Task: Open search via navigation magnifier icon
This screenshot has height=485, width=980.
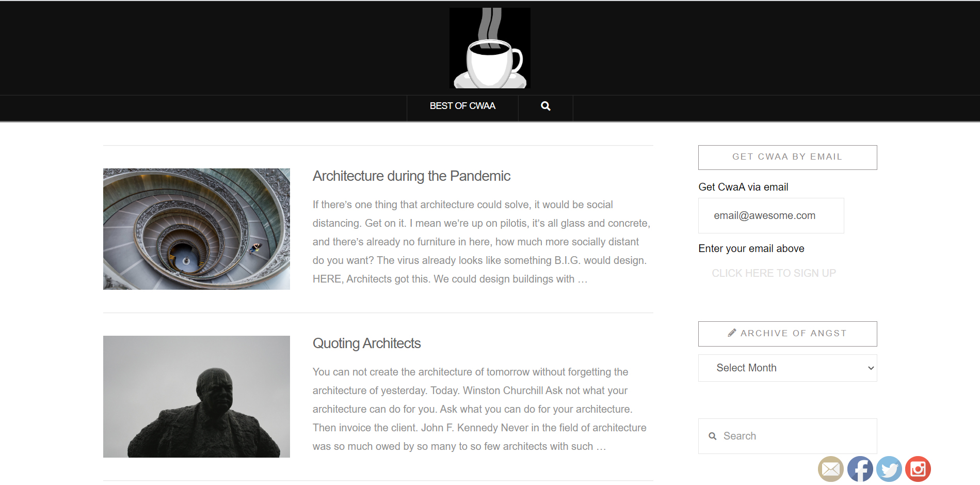Action: pyautogui.click(x=545, y=106)
